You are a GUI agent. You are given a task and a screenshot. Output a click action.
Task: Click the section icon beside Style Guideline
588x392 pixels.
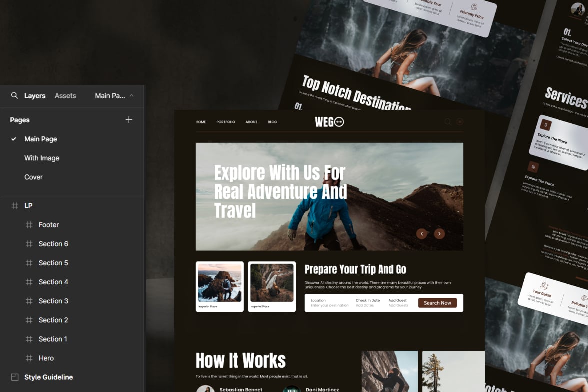click(x=15, y=377)
